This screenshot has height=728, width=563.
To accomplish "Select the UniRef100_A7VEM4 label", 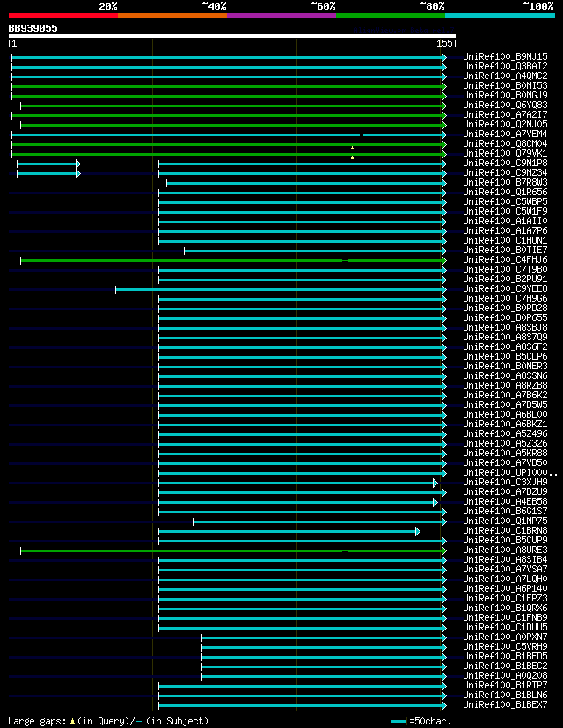I will tap(505, 134).
